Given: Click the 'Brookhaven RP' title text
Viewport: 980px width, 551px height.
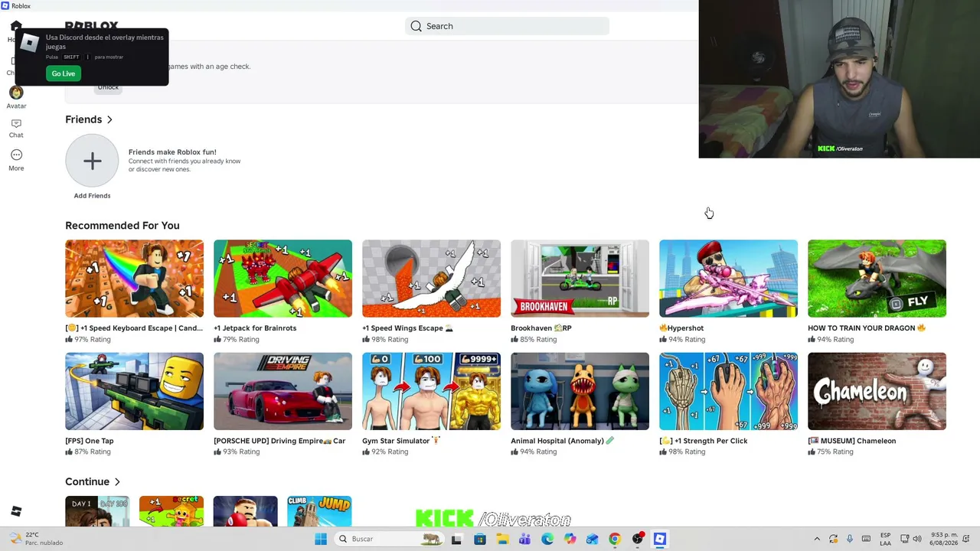Looking at the screenshot, I should pos(541,328).
